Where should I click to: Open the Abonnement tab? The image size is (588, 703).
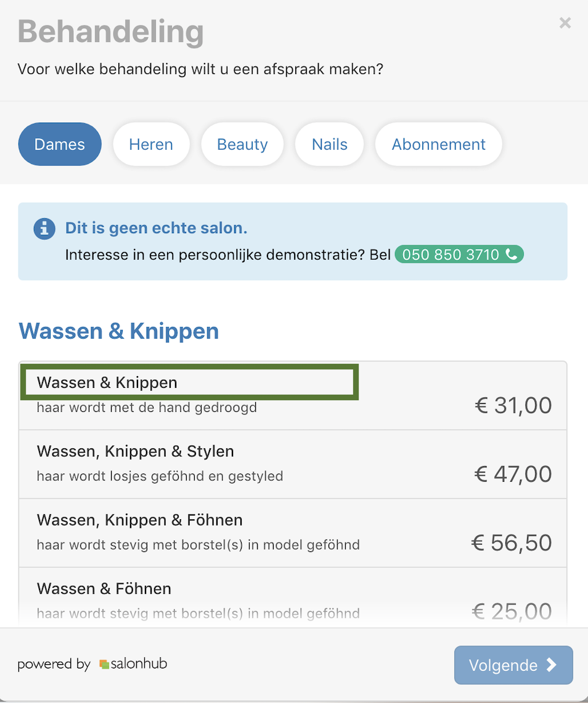(x=438, y=144)
